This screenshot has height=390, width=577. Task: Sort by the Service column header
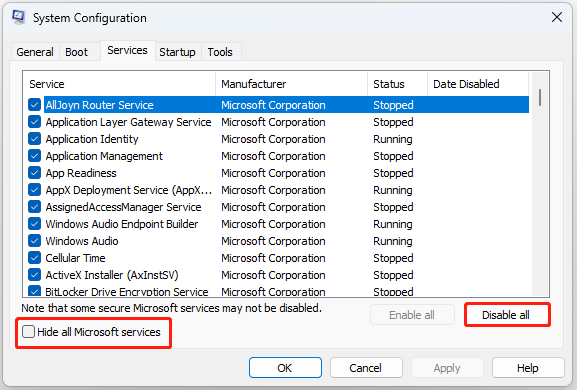click(x=119, y=84)
